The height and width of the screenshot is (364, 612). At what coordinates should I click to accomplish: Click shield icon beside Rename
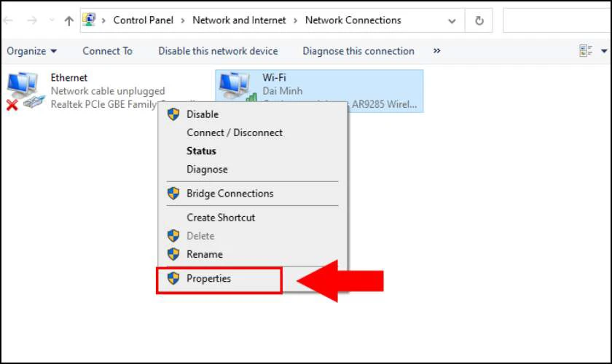pyautogui.click(x=173, y=254)
